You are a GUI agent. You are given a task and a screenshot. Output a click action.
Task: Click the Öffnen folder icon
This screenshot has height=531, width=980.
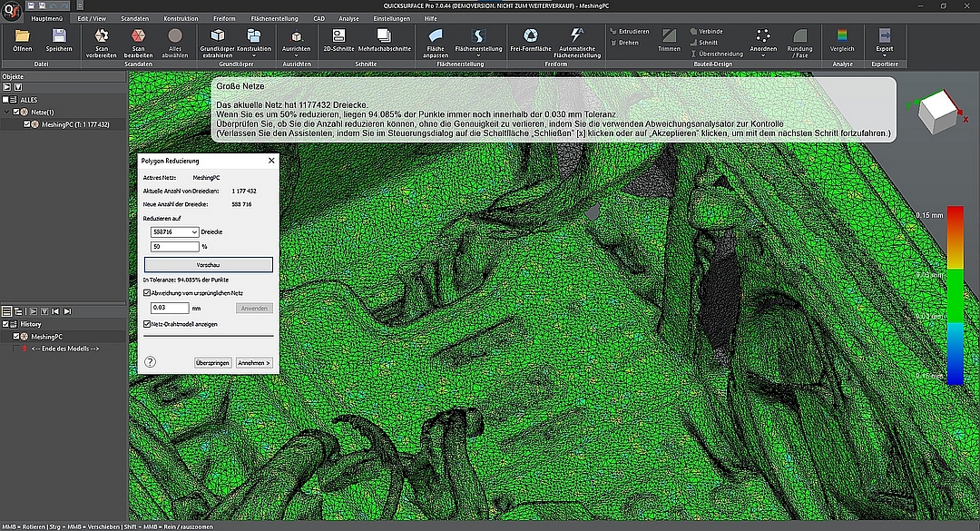point(22,35)
